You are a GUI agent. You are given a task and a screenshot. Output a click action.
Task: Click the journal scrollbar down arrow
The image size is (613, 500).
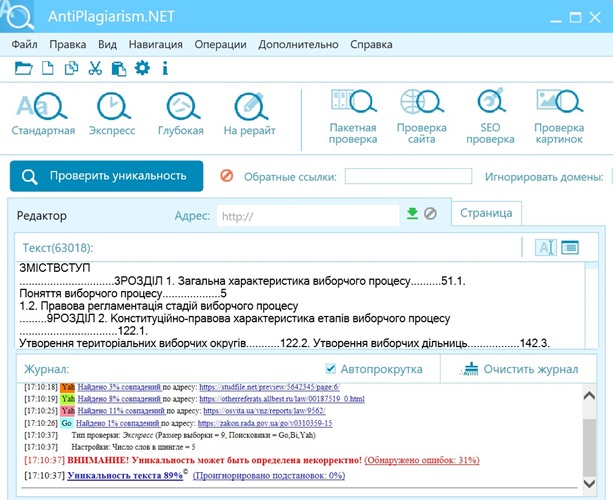point(589,484)
